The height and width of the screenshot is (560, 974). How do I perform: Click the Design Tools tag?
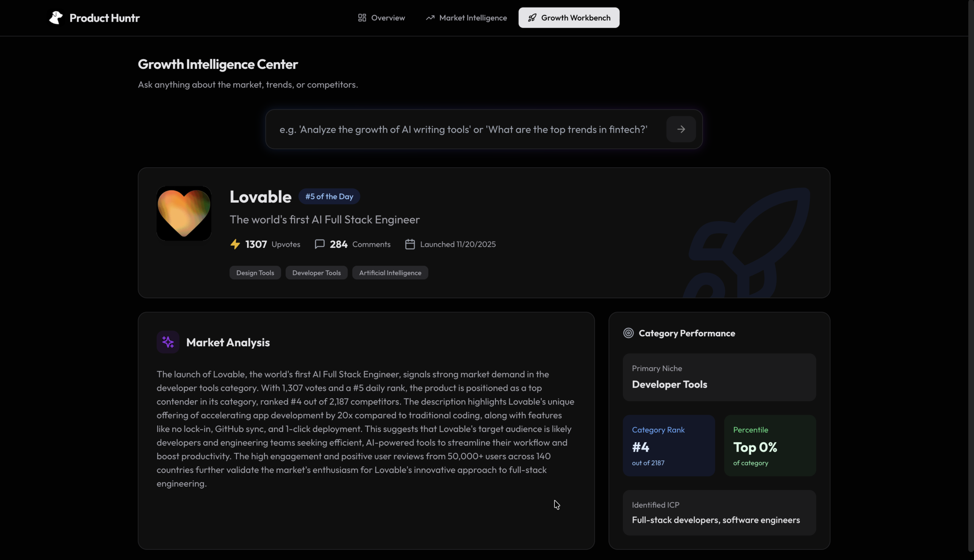[255, 273]
